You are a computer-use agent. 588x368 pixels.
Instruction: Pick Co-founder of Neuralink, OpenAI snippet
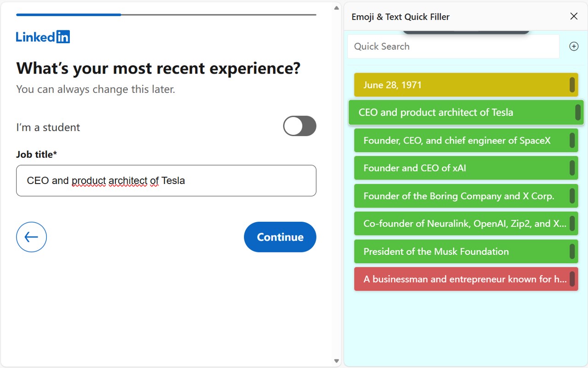[459, 224]
